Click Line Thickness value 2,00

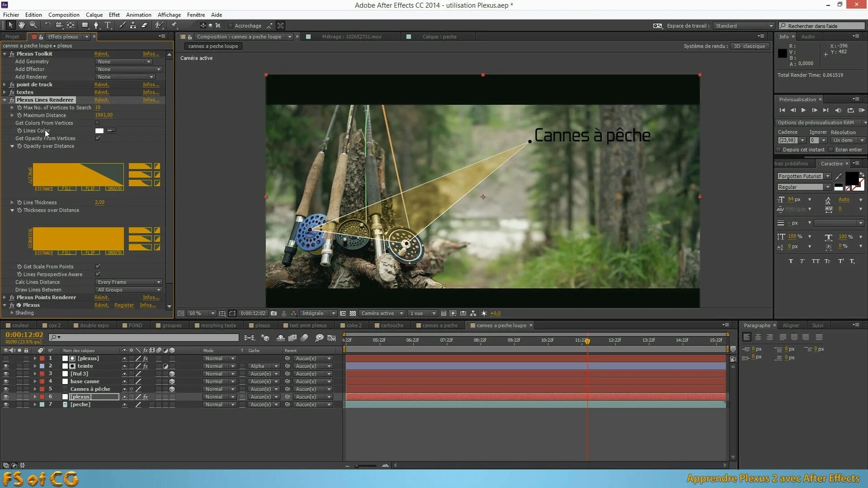click(x=99, y=202)
